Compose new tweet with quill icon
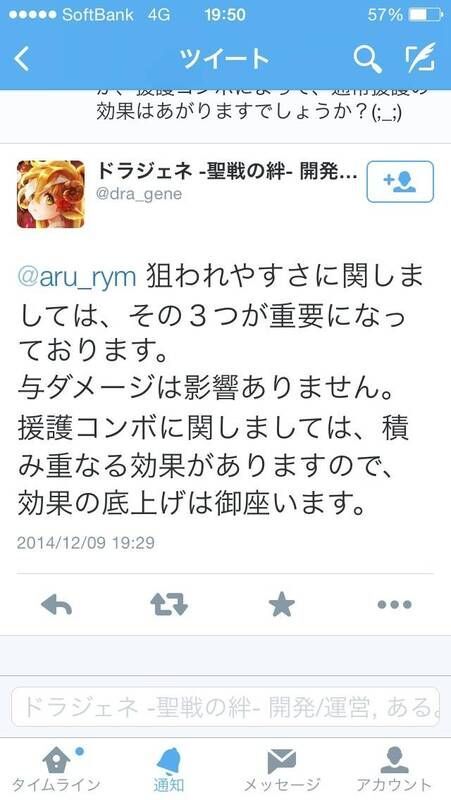The image size is (451, 800). (x=420, y=57)
